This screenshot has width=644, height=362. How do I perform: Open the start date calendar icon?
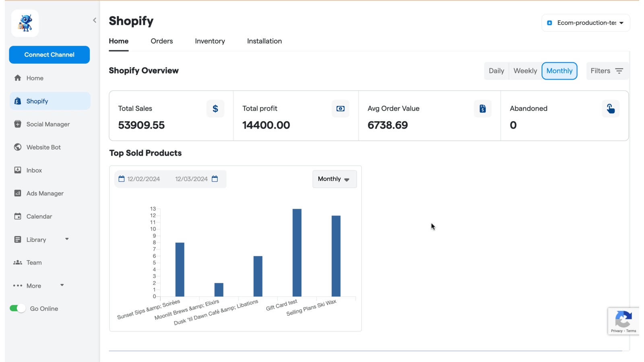click(122, 179)
